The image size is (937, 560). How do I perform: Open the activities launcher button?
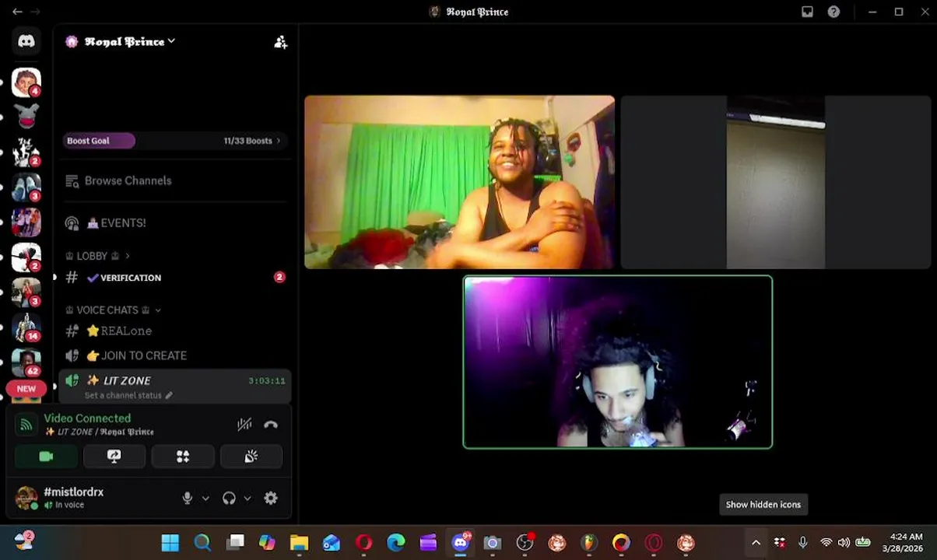(183, 457)
